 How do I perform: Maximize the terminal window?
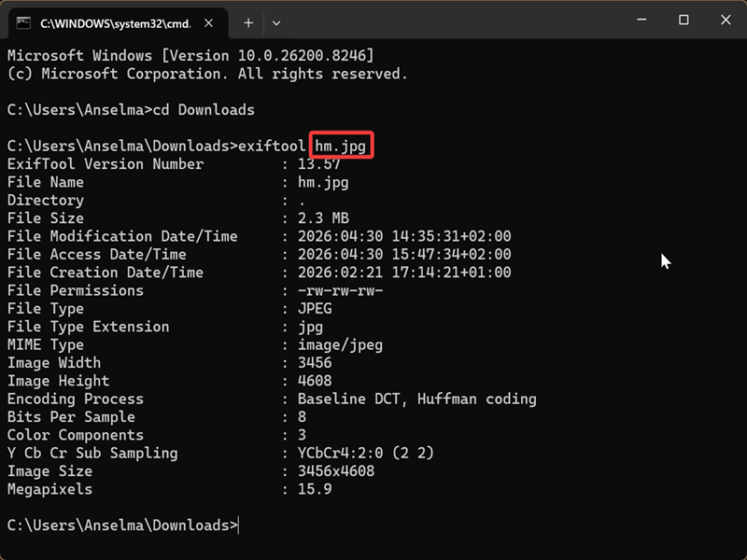coord(684,20)
